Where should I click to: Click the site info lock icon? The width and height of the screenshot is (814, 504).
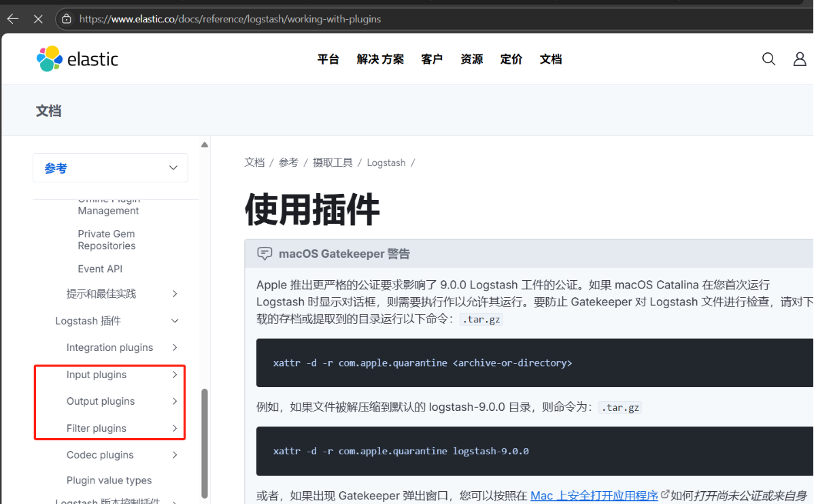click(x=67, y=19)
